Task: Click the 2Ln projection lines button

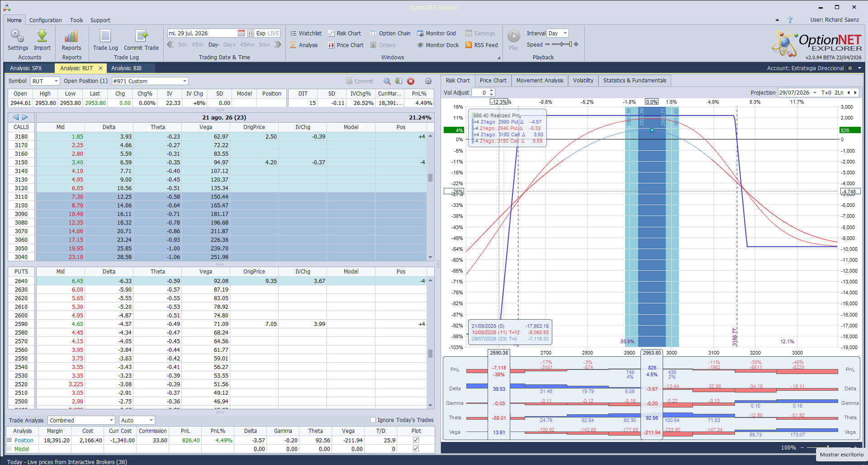Action: click(839, 92)
